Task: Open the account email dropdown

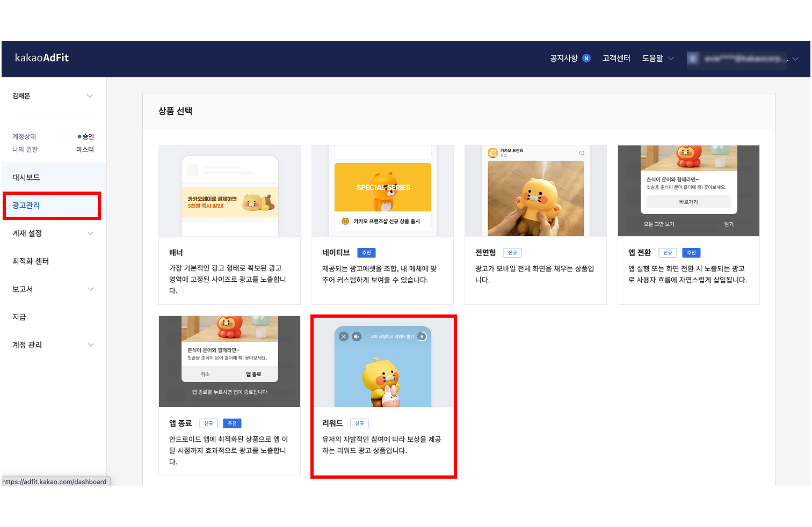Action: 742,58
